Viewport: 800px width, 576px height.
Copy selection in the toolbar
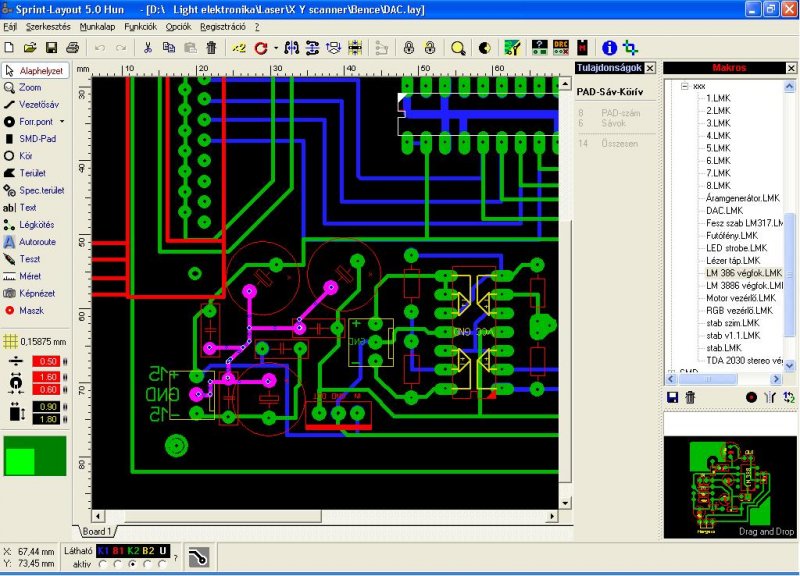(169, 48)
